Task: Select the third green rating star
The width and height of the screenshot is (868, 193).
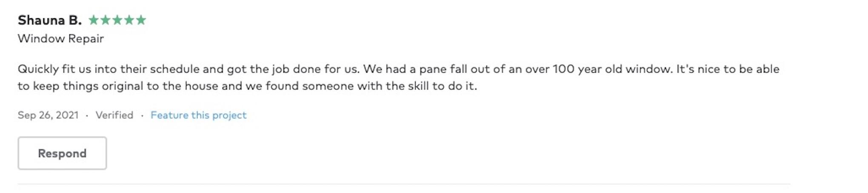Action: click(x=117, y=20)
